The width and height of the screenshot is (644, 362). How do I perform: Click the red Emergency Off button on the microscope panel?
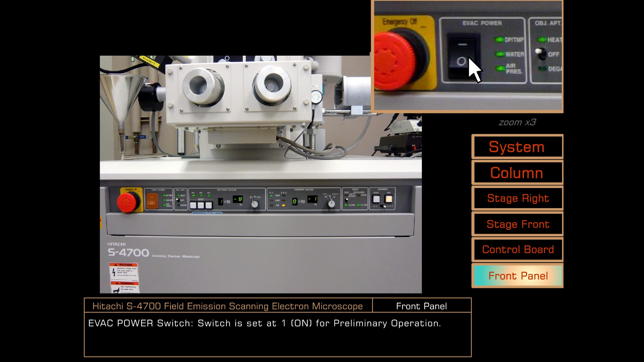pos(127,202)
